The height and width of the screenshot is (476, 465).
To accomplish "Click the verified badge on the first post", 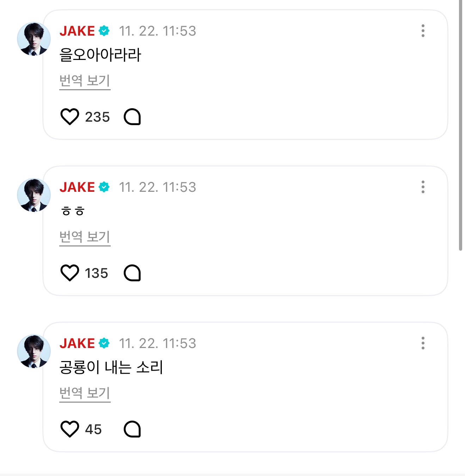I will [x=104, y=31].
